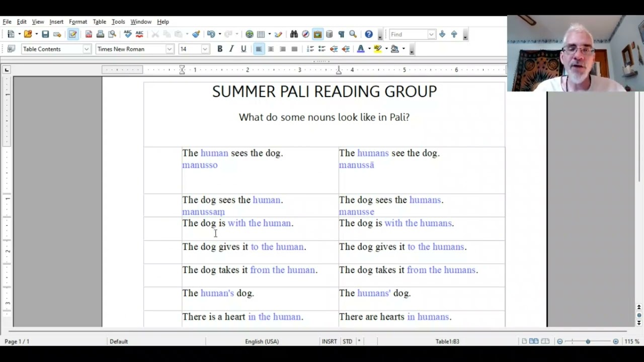Screen dimensions: 644x362
Task: Toggle Nonprinting Characters pilcrow icon
Action: [x=341, y=34]
